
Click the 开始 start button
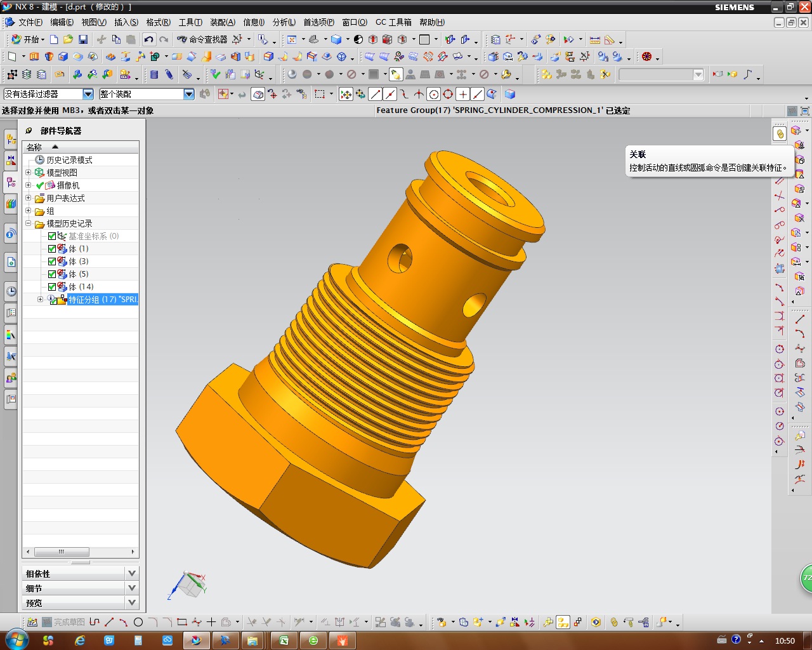[28, 39]
